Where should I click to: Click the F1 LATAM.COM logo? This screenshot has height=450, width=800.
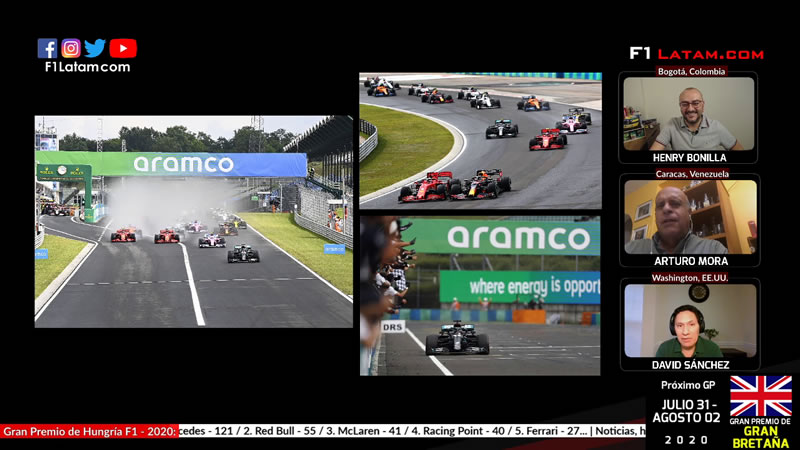[x=696, y=54]
